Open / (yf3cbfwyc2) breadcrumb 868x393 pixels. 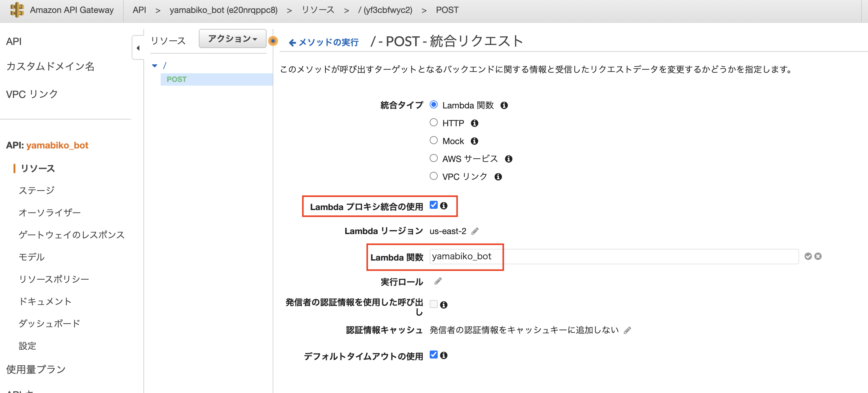(385, 10)
